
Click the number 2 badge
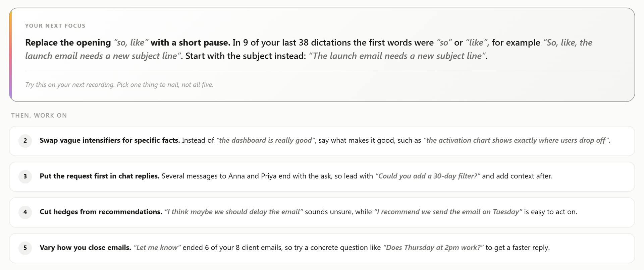tap(25, 141)
